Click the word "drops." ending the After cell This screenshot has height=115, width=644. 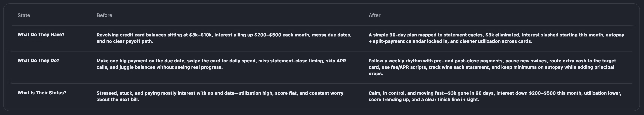point(376,74)
